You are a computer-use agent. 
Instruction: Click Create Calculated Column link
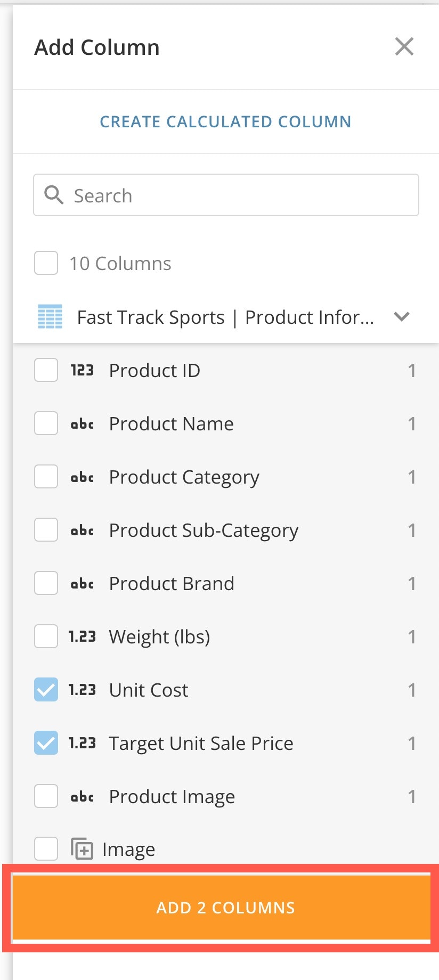225,121
